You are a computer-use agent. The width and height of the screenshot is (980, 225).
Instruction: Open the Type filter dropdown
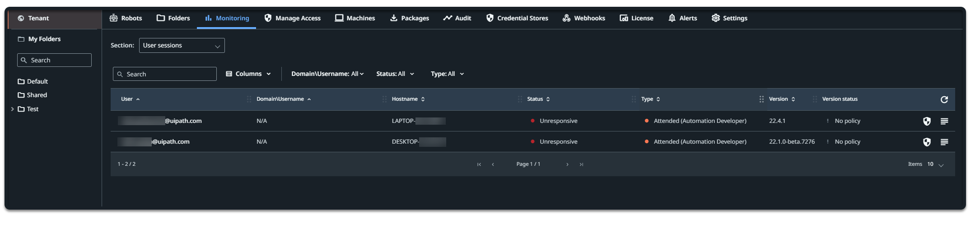click(x=447, y=74)
